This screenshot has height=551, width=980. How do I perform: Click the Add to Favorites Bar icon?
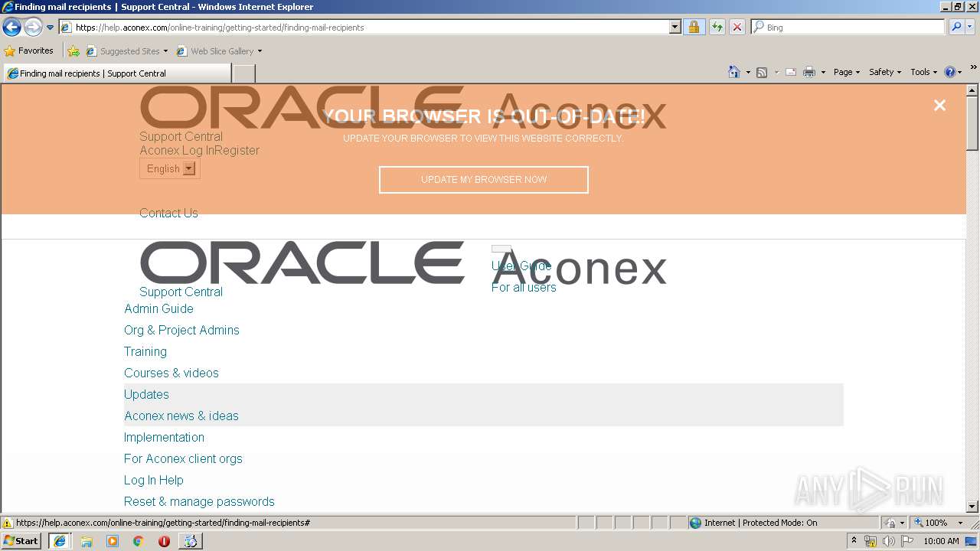73,51
